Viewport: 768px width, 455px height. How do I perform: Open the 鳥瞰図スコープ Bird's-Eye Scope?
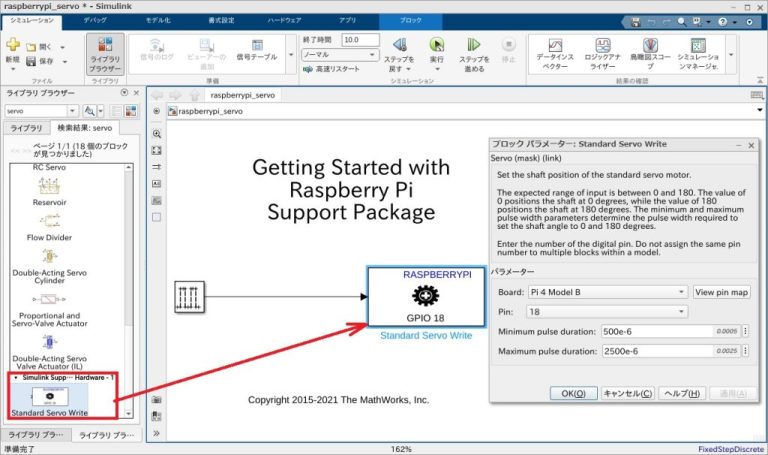[650, 54]
